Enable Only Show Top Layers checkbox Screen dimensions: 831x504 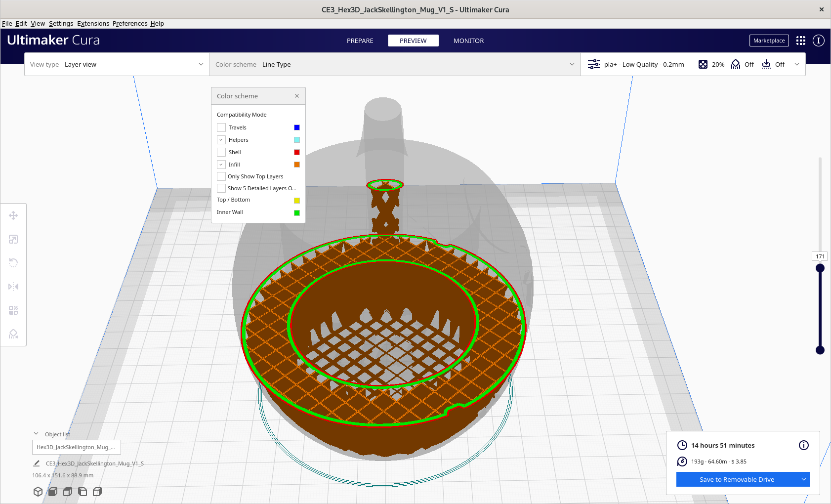(x=221, y=176)
